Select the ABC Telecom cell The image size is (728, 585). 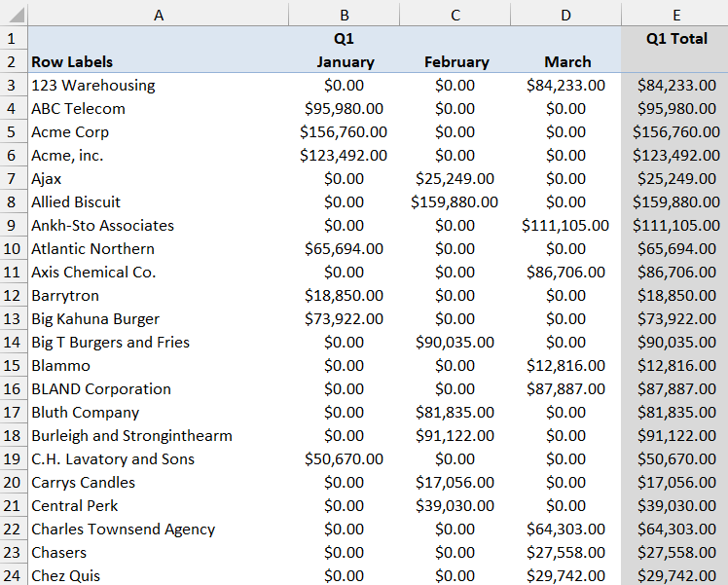coord(159,109)
